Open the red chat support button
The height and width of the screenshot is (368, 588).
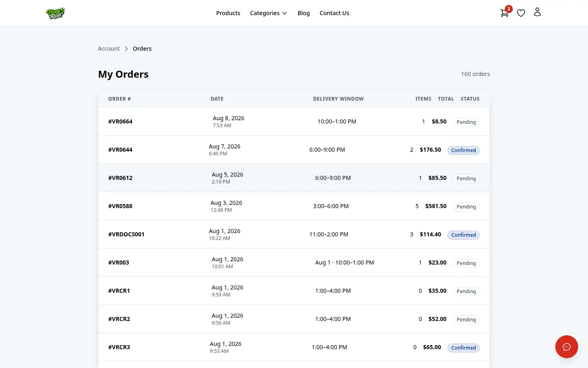pyautogui.click(x=567, y=347)
